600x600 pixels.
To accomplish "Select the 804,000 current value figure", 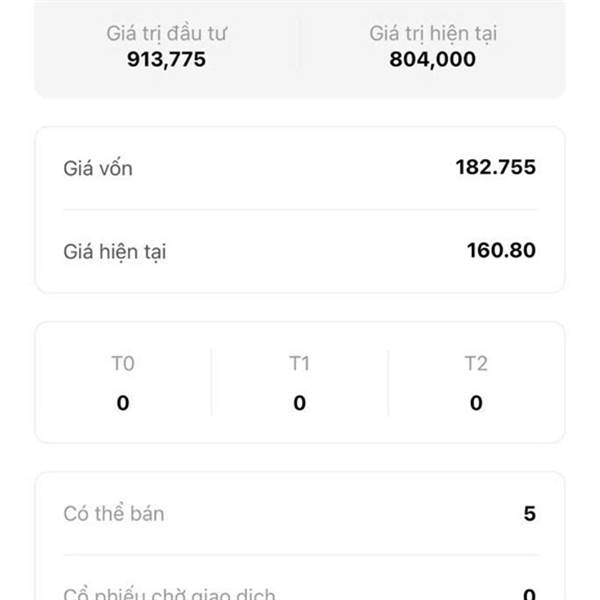I will (433, 59).
